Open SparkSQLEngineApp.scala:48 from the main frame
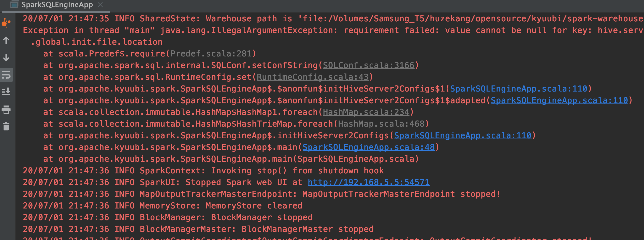Image resolution: width=644 pixels, height=240 pixels. coord(368,147)
